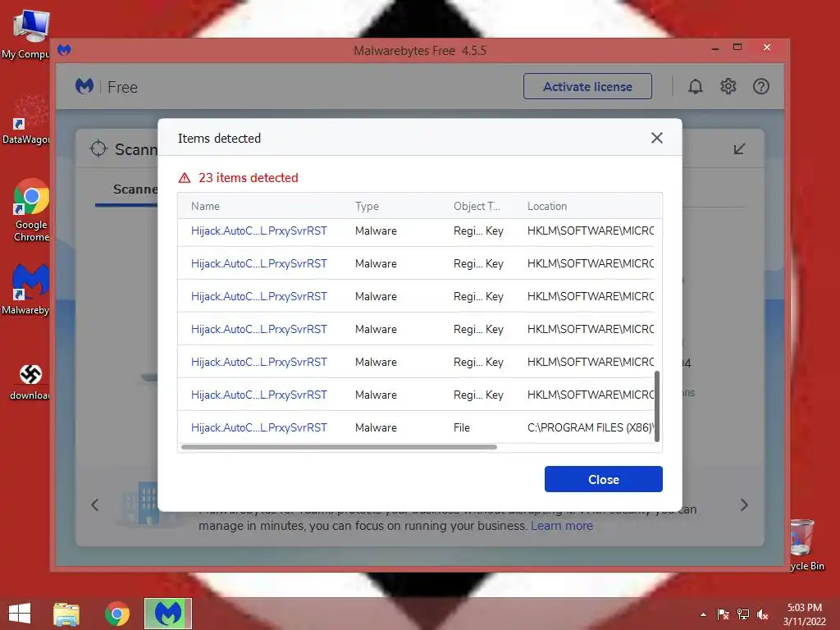Open File Explorer from the taskbar
This screenshot has height=630, width=840.
[x=66, y=614]
